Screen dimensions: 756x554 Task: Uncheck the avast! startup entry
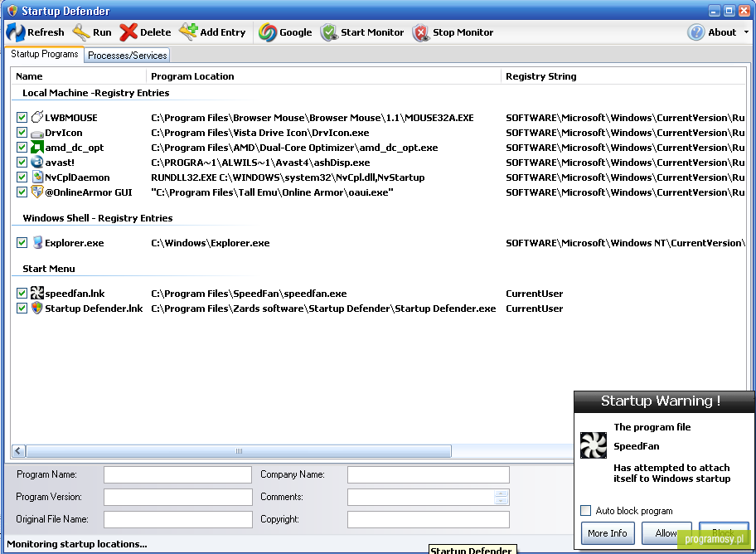coord(22,163)
